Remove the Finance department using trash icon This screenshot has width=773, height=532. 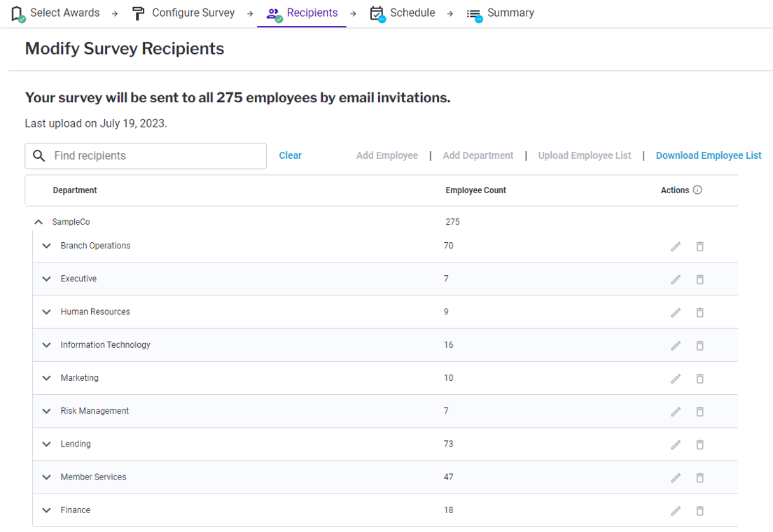tap(699, 511)
